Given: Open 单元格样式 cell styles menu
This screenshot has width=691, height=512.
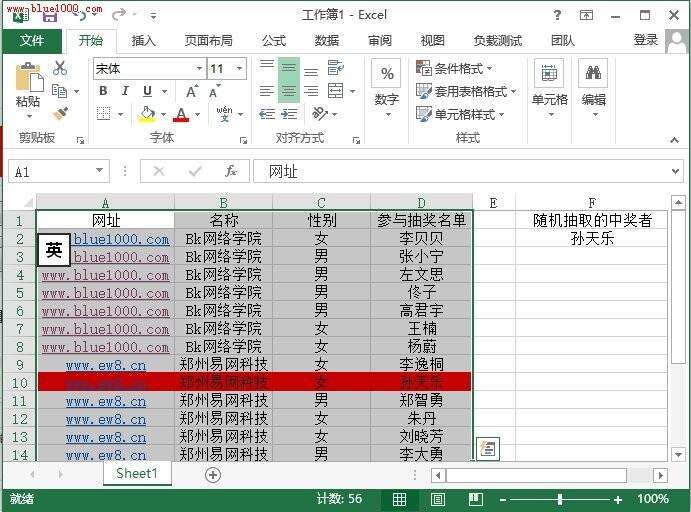Looking at the screenshot, I should click(461, 115).
